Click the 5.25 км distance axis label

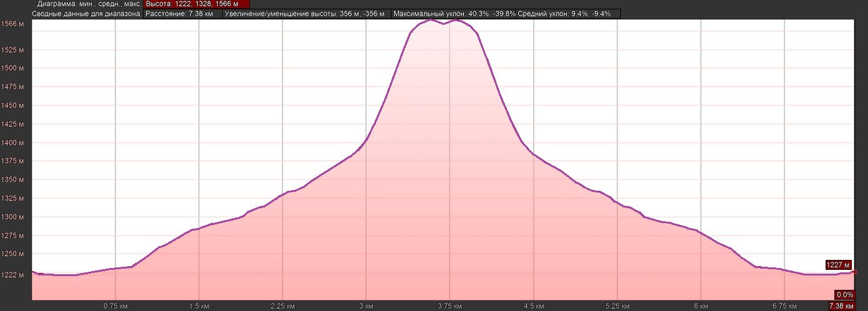coord(617,306)
